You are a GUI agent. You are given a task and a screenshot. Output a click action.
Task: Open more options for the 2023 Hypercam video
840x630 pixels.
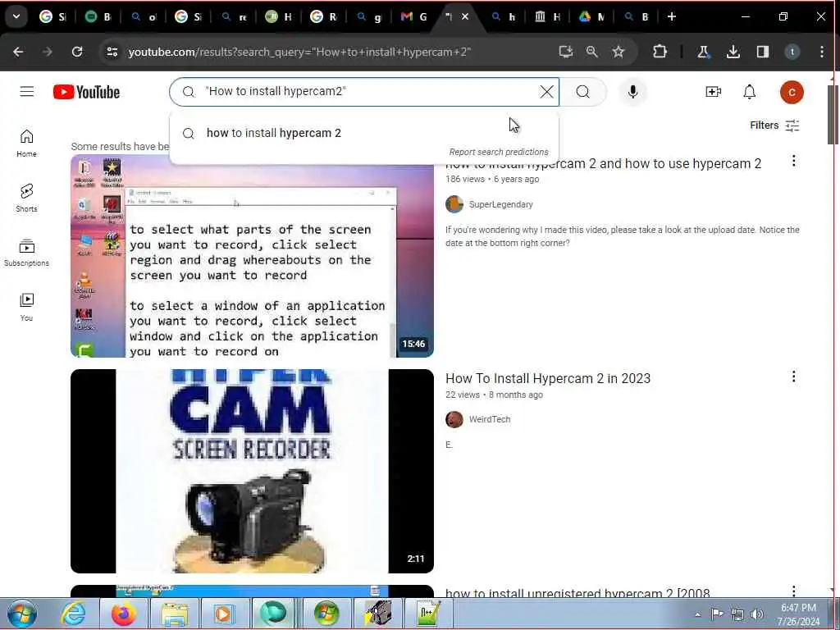coord(793,377)
